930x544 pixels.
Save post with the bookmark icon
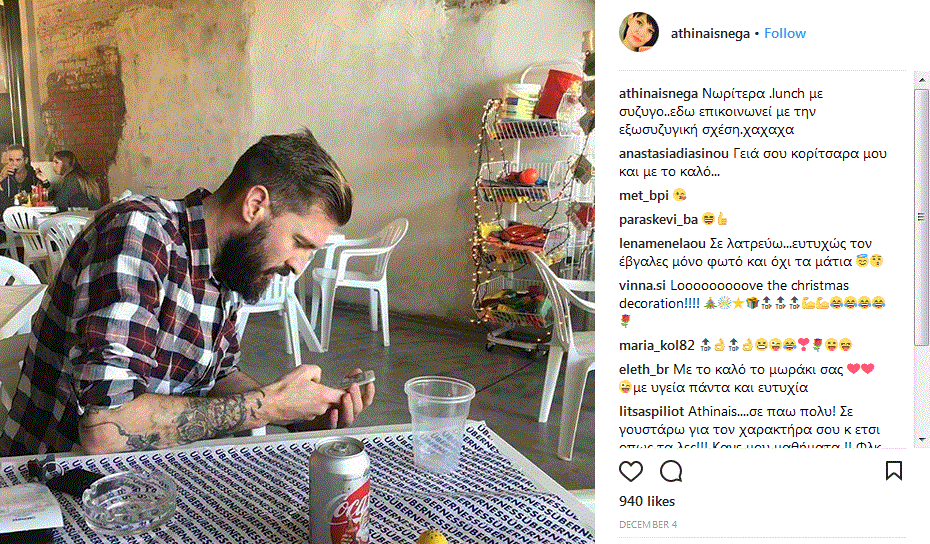click(x=894, y=471)
